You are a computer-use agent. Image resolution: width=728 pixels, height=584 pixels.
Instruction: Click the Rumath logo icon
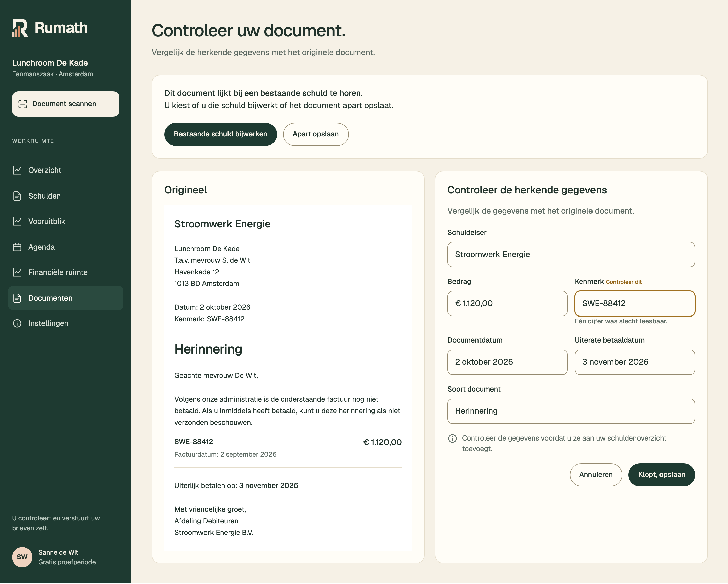[x=20, y=28]
